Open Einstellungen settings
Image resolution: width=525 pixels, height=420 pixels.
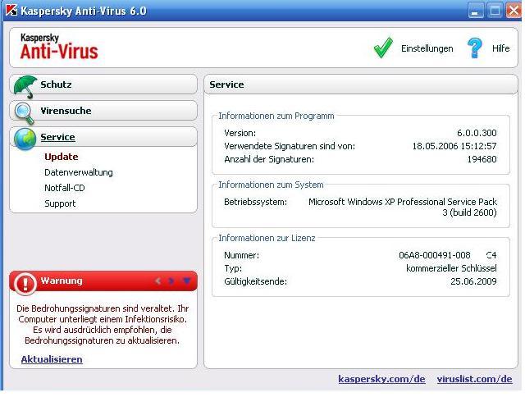(x=427, y=48)
